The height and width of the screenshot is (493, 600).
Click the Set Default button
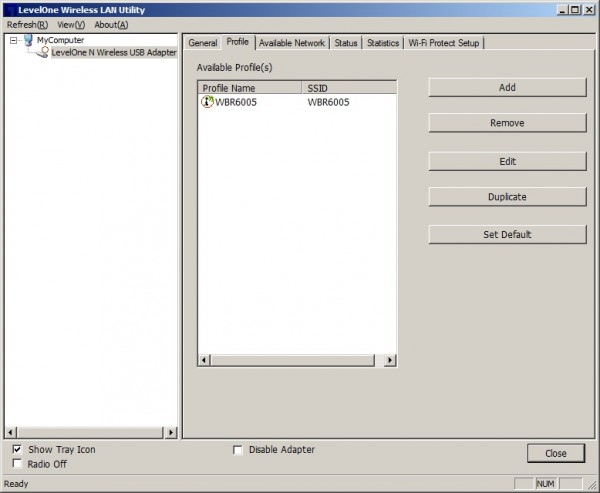pos(507,234)
